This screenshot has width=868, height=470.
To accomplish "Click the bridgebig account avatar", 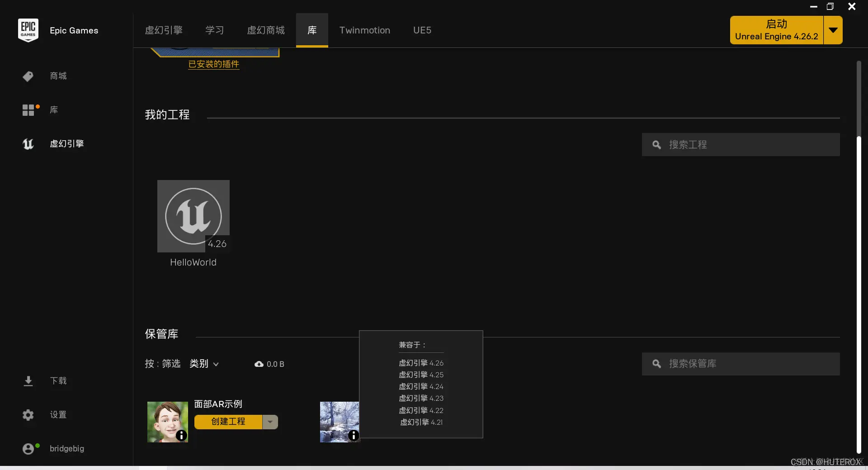I will [x=29, y=448].
